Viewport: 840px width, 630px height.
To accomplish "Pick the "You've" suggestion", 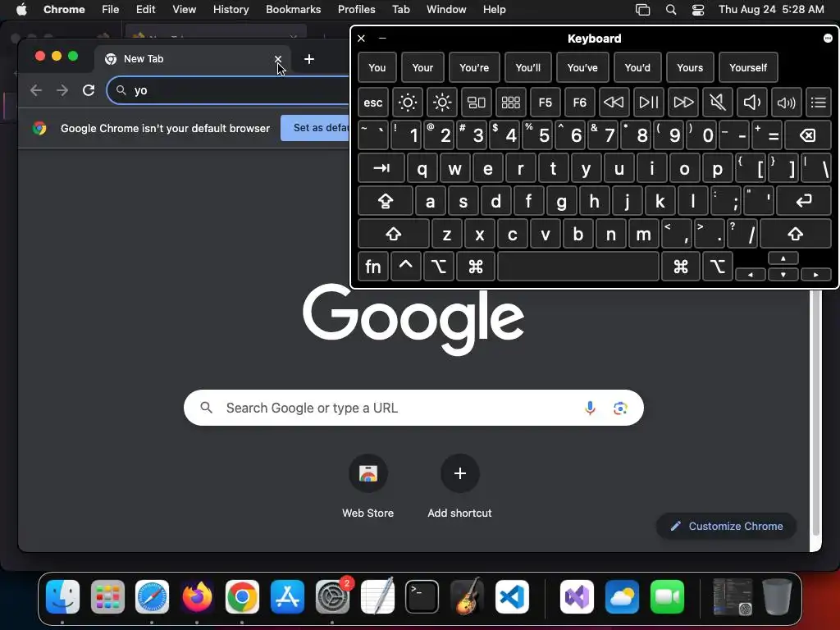I will coord(582,67).
